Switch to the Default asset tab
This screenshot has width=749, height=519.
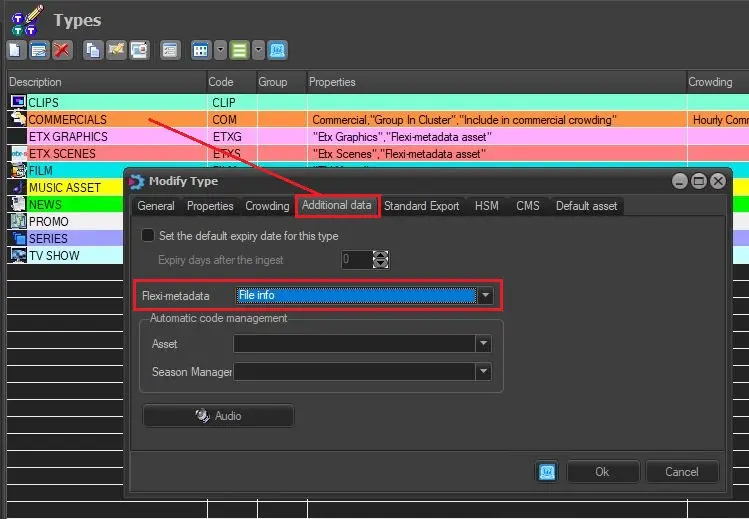586,206
